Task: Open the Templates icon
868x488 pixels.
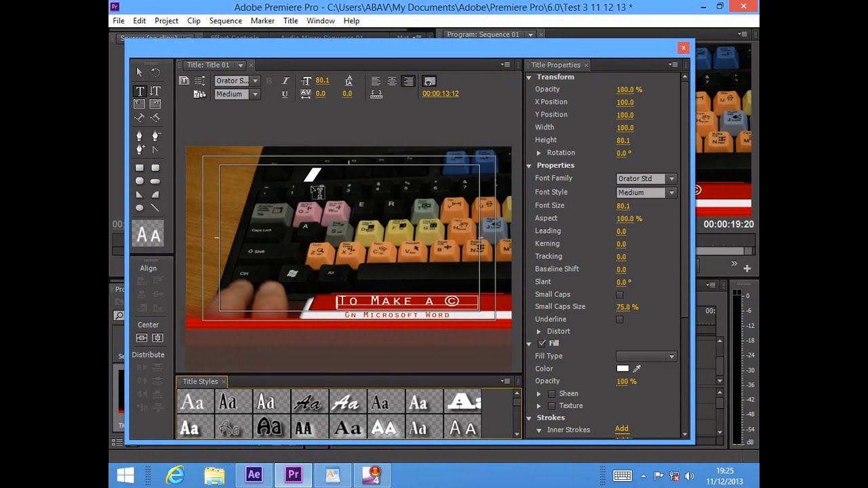Action: click(200, 94)
